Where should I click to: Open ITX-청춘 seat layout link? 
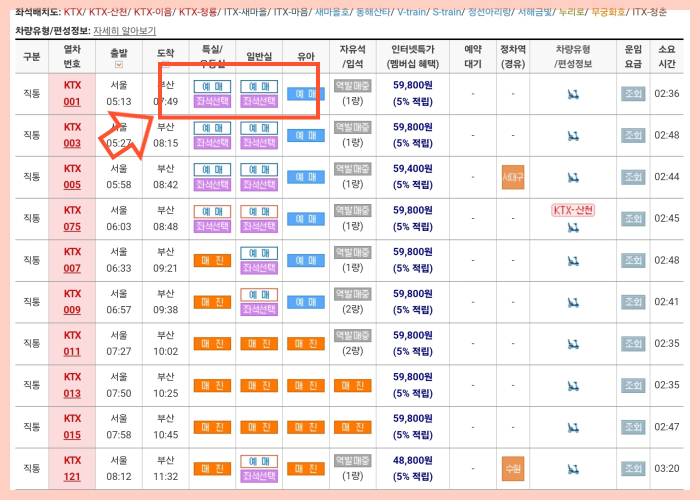(x=649, y=12)
